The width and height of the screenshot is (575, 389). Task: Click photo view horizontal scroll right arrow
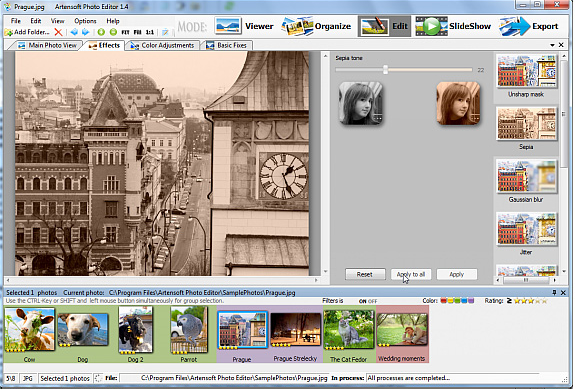pyautogui.click(x=316, y=280)
